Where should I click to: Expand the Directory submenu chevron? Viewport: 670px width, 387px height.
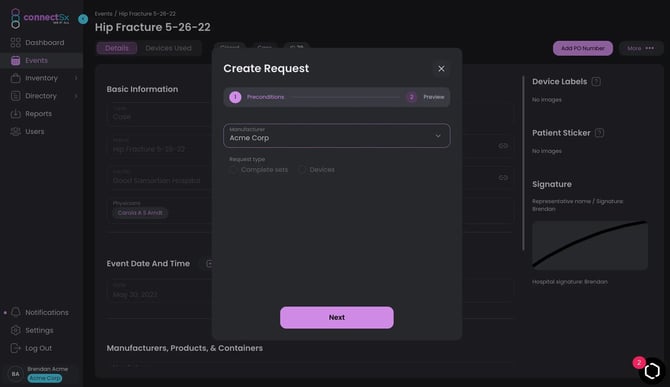click(x=76, y=96)
